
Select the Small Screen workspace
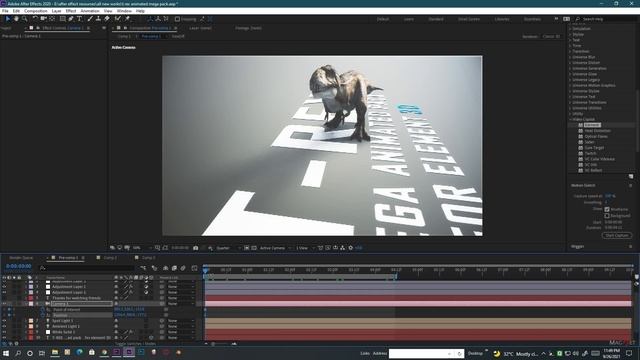pos(469,19)
